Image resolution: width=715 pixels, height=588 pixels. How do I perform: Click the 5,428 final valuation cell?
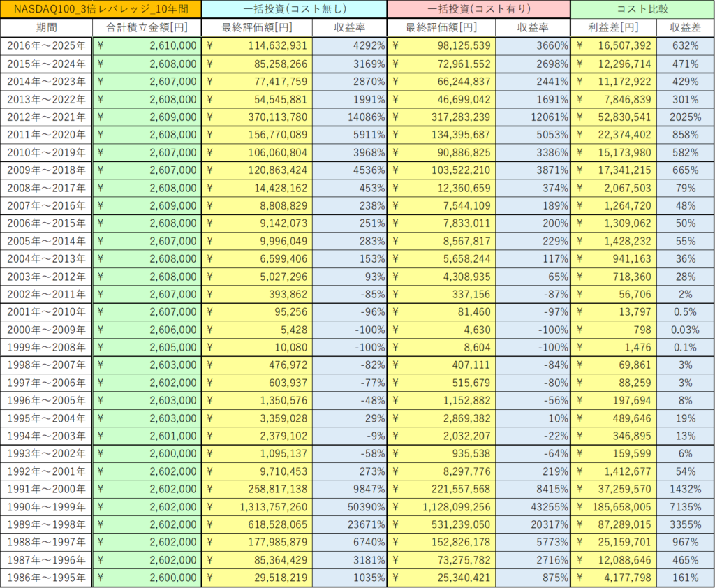[x=257, y=329]
